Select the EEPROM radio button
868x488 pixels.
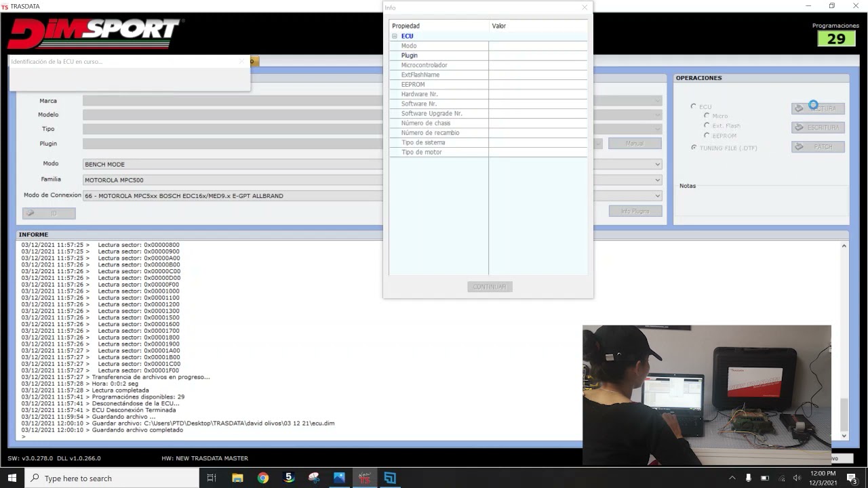click(x=707, y=136)
